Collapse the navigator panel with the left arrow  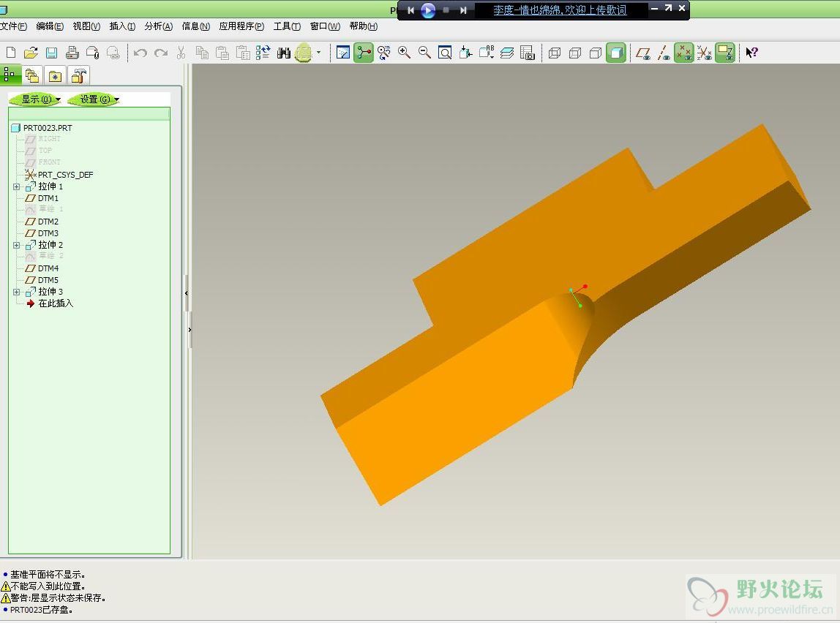pos(187,293)
